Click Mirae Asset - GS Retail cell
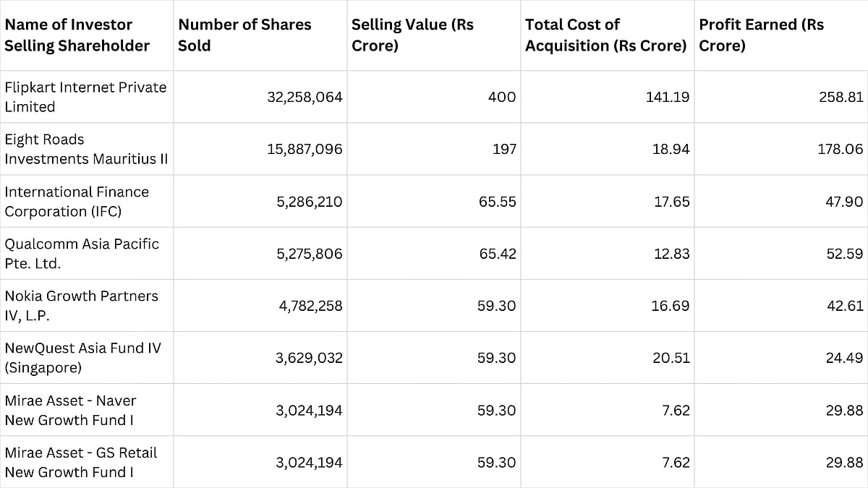 coord(80,462)
